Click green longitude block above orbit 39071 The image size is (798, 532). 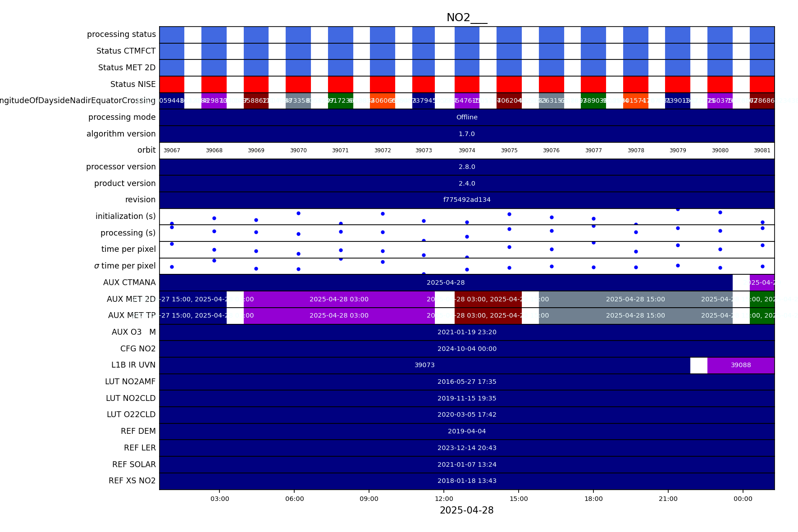click(x=340, y=101)
